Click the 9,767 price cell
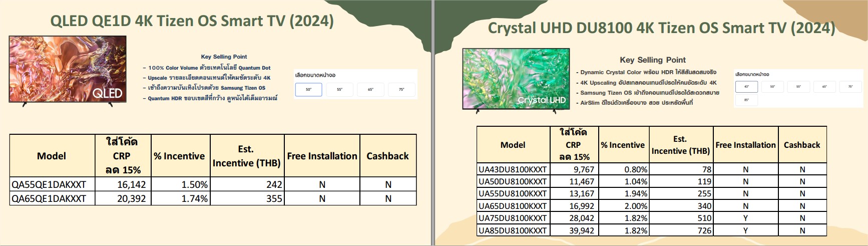Image resolution: width=868 pixels, height=246 pixels. coord(574,169)
